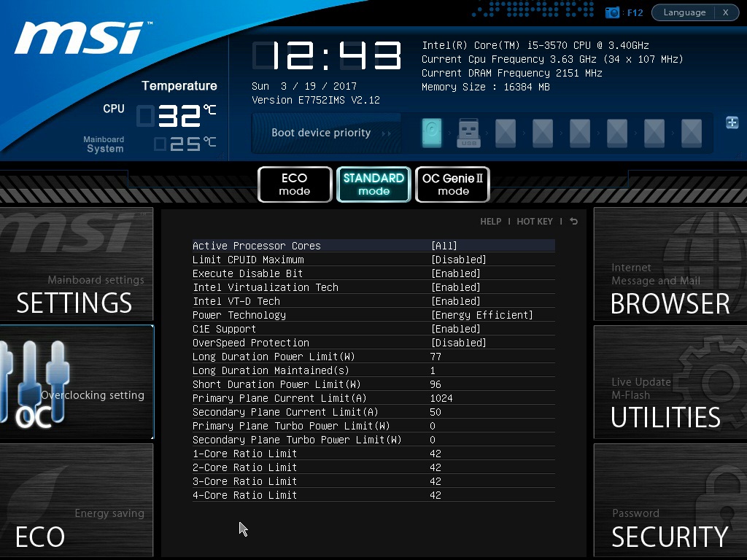The image size is (747, 560).
Task: Edit Long Duration Maintained value 1
Action: point(433,370)
